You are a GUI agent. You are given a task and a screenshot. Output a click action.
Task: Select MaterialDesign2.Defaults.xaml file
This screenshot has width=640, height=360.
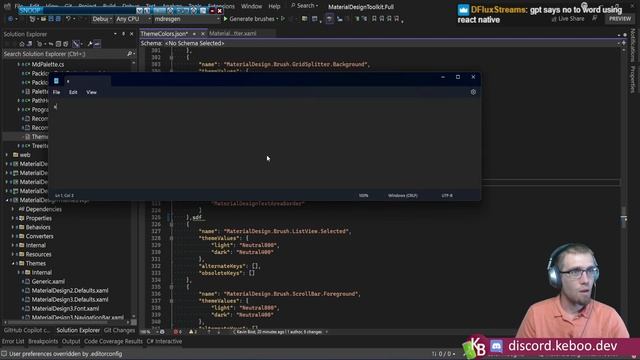pyautogui.click(x=70, y=291)
